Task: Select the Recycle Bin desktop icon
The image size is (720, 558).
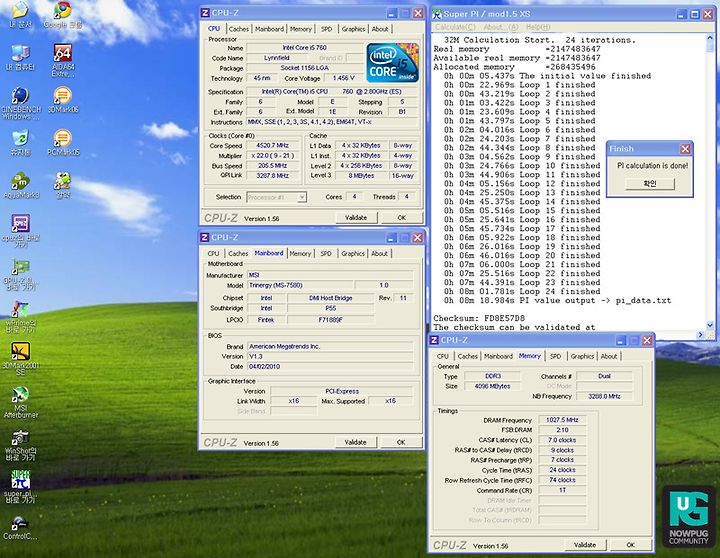Action: pos(20,142)
